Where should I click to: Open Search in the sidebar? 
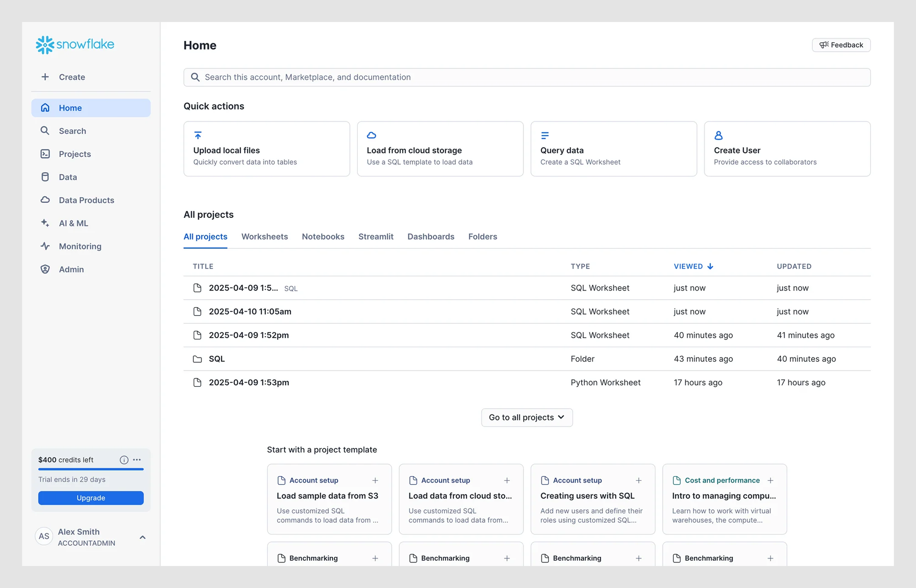[x=91, y=131]
